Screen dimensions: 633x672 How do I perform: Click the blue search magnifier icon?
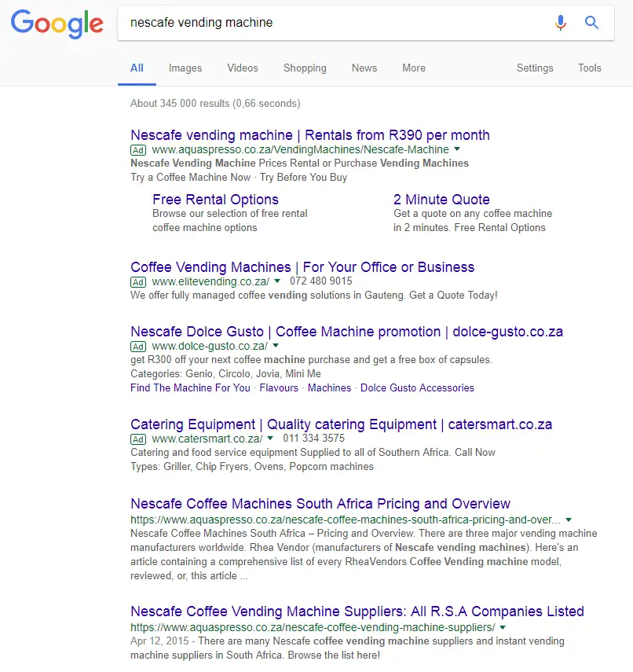pyautogui.click(x=591, y=22)
